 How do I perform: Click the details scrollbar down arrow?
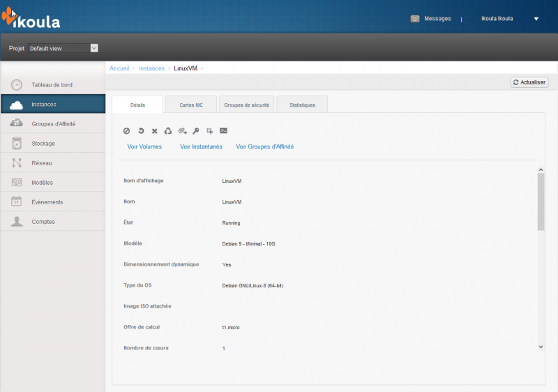(541, 347)
